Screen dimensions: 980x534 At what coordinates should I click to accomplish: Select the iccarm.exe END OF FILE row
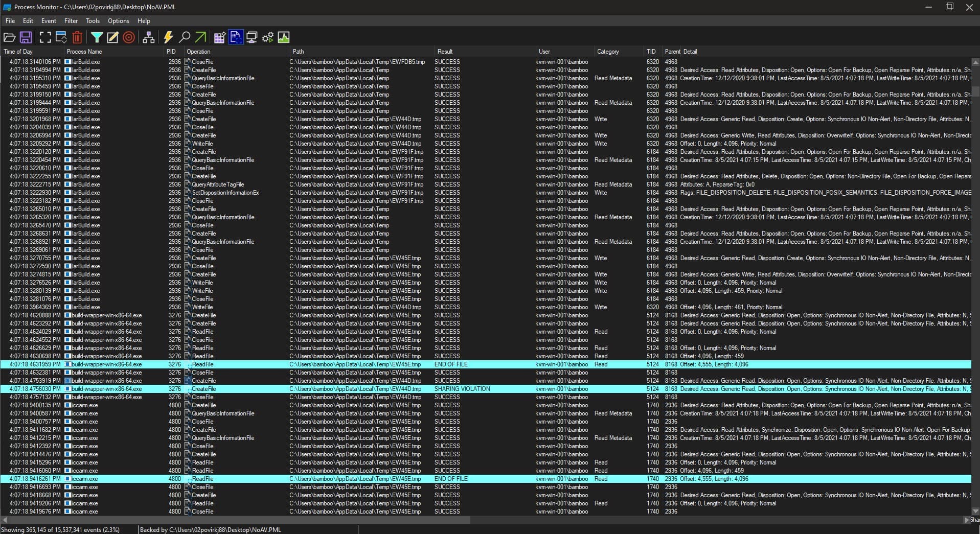pyautogui.click(x=486, y=479)
